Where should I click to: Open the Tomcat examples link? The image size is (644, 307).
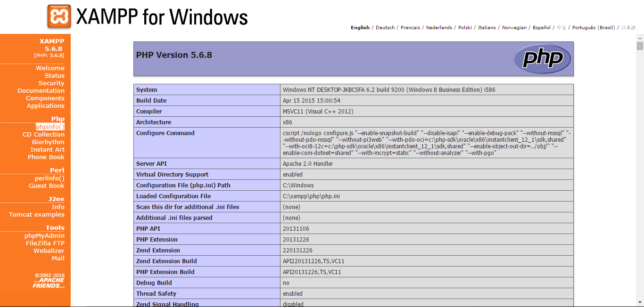(37, 215)
